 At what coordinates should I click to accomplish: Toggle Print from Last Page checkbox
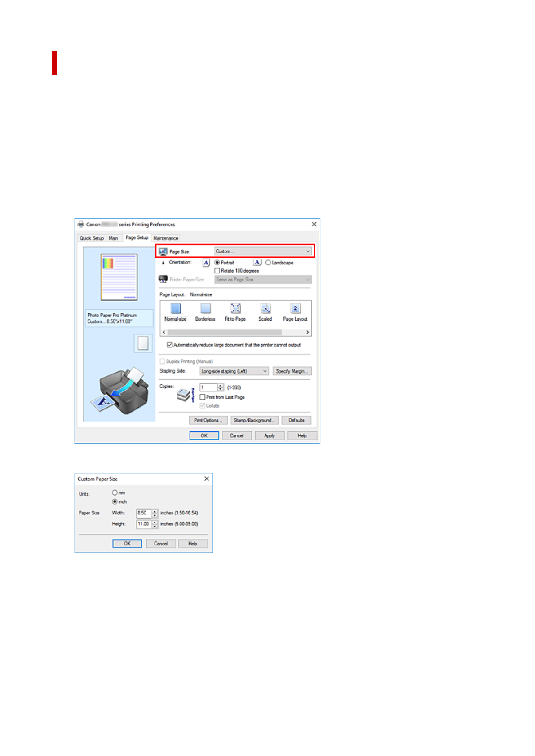pos(203,397)
